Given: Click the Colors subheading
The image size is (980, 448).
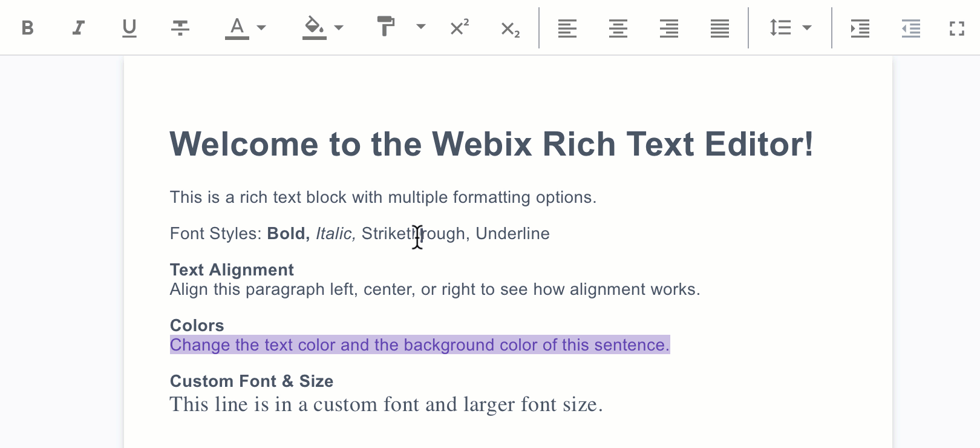Looking at the screenshot, I should 197,326.
